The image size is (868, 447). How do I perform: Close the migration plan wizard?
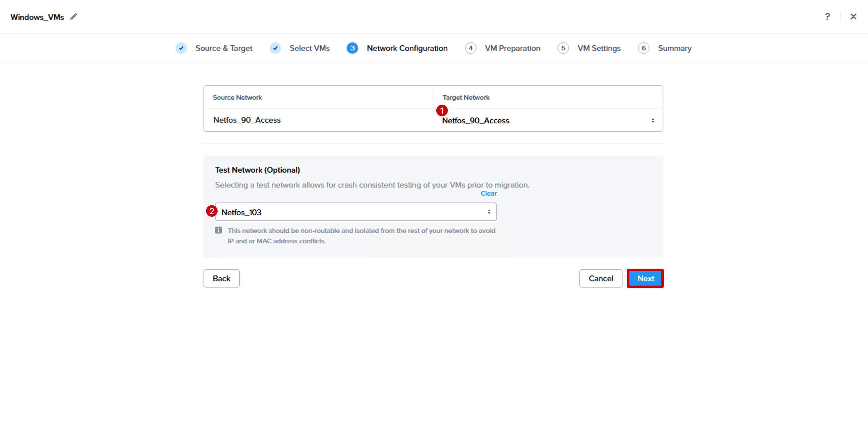coord(854,16)
